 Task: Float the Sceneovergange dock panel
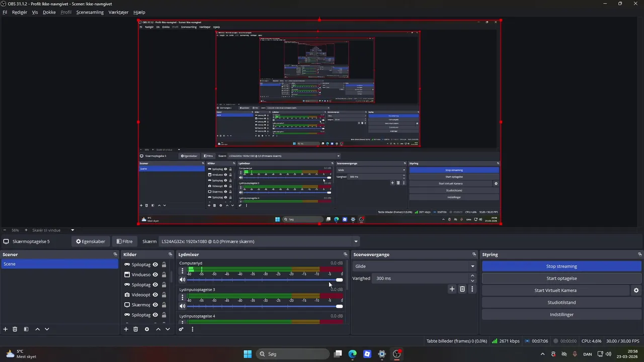(x=474, y=254)
